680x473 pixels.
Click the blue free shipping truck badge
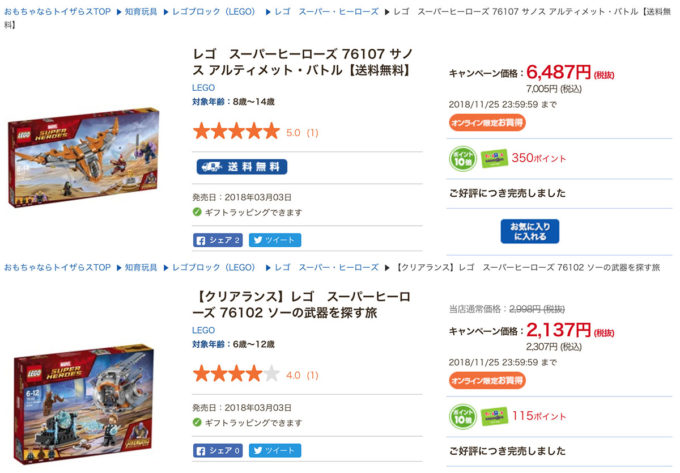click(x=241, y=167)
